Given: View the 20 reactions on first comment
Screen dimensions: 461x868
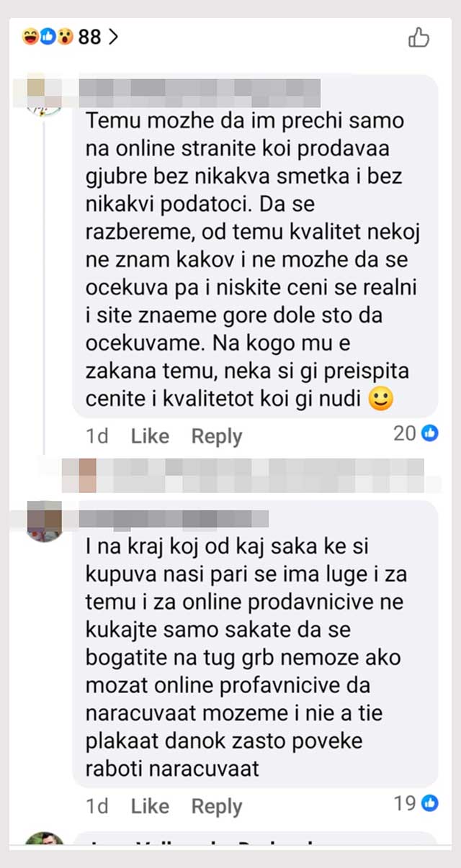Looking at the screenshot, I should coord(416,433).
